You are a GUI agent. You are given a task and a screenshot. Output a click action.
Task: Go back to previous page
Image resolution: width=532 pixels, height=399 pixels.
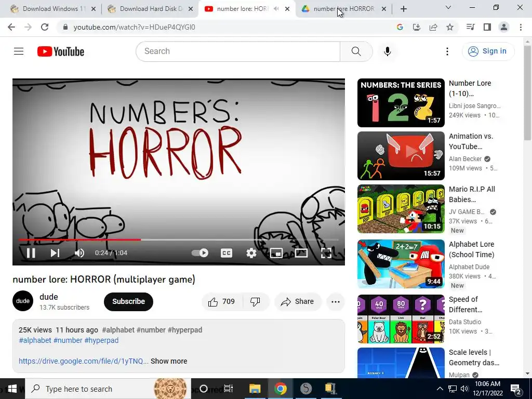tap(11, 27)
